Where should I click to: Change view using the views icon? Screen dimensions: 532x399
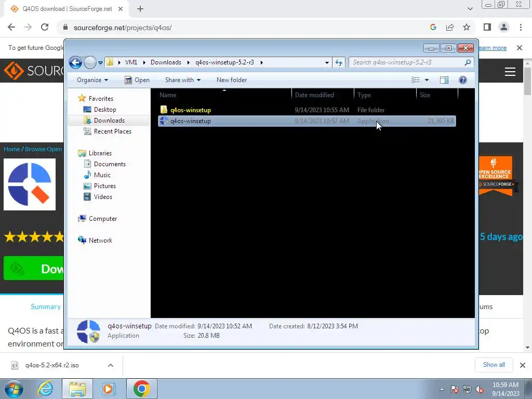coord(416,80)
